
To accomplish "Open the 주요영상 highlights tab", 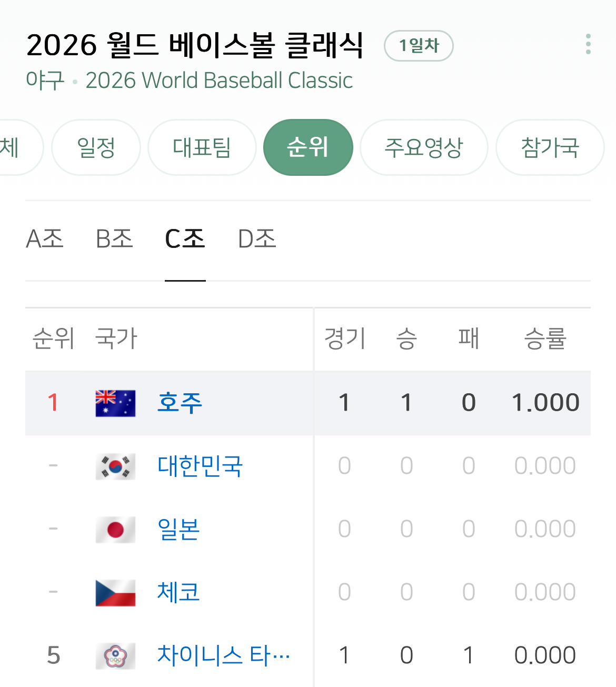I will (x=424, y=147).
